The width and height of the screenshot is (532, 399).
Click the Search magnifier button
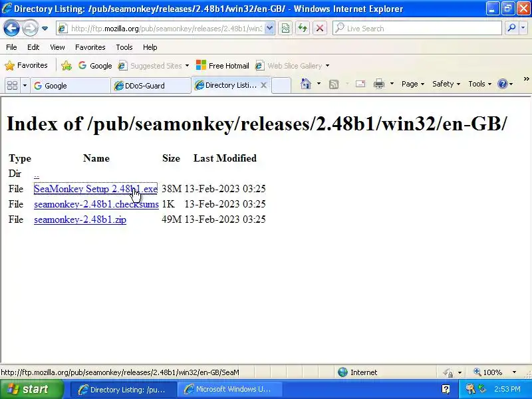pyautogui.click(x=511, y=29)
